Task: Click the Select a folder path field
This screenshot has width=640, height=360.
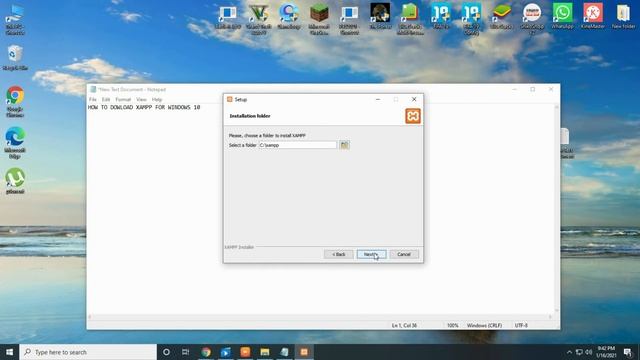Action: pos(298,145)
